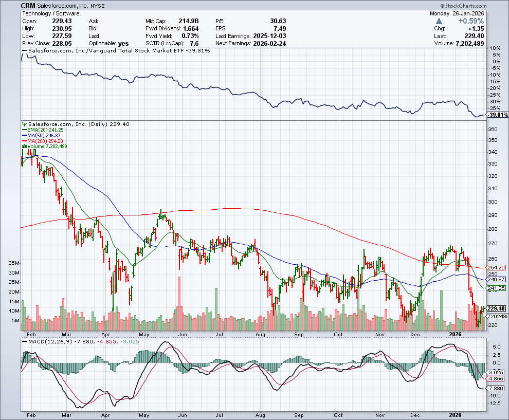This screenshot has width=509, height=420.
Task: Click the blue 246.87 price tag on the right axis
Action: coord(497,279)
